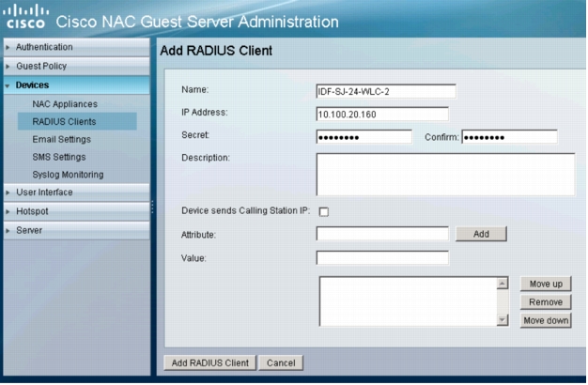Click the list box scroll down arrow
Viewport: 588px width, 385px height.
pyautogui.click(x=503, y=320)
